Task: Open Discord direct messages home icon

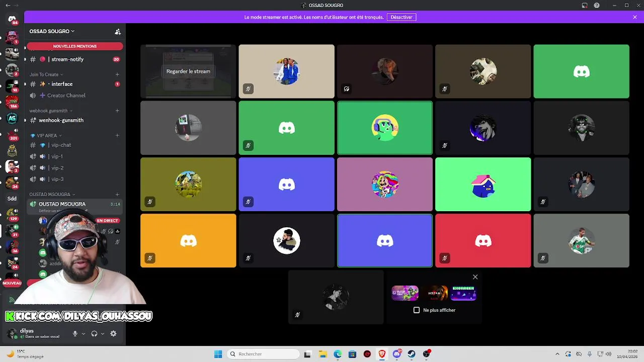Action: (x=12, y=19)
